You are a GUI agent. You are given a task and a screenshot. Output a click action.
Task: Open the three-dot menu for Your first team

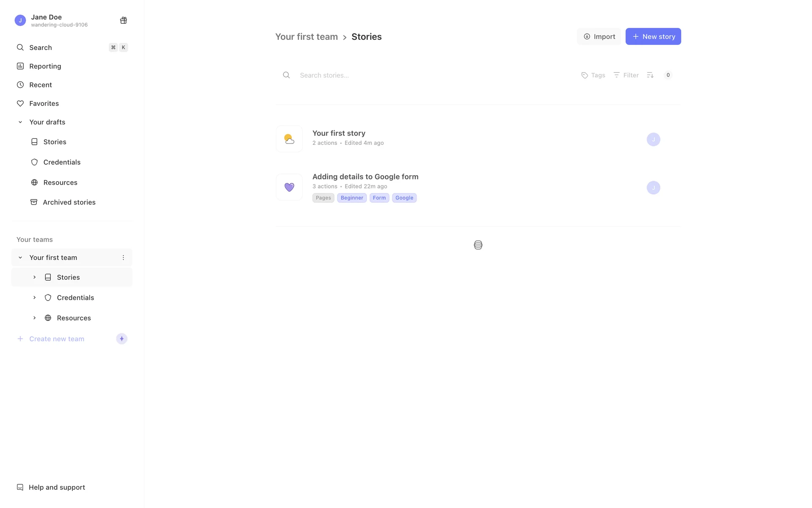tap(123, 257)
